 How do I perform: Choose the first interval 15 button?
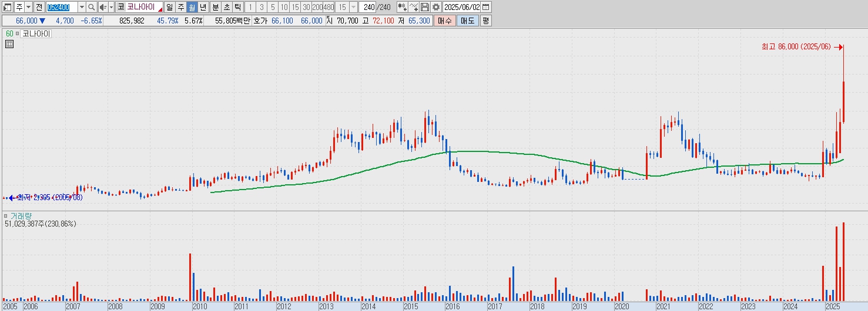[295, 7]
